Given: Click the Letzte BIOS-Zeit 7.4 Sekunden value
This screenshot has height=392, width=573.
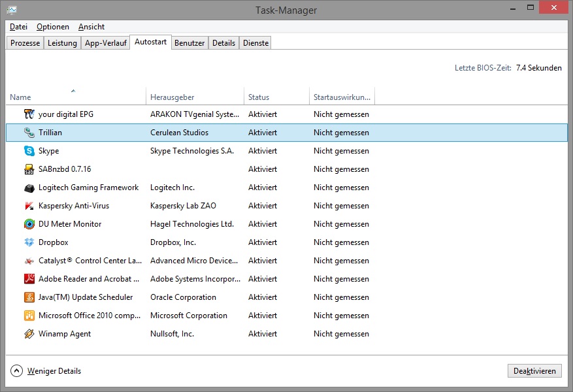Looking at the screenshot, I should [x=538, y=67].
